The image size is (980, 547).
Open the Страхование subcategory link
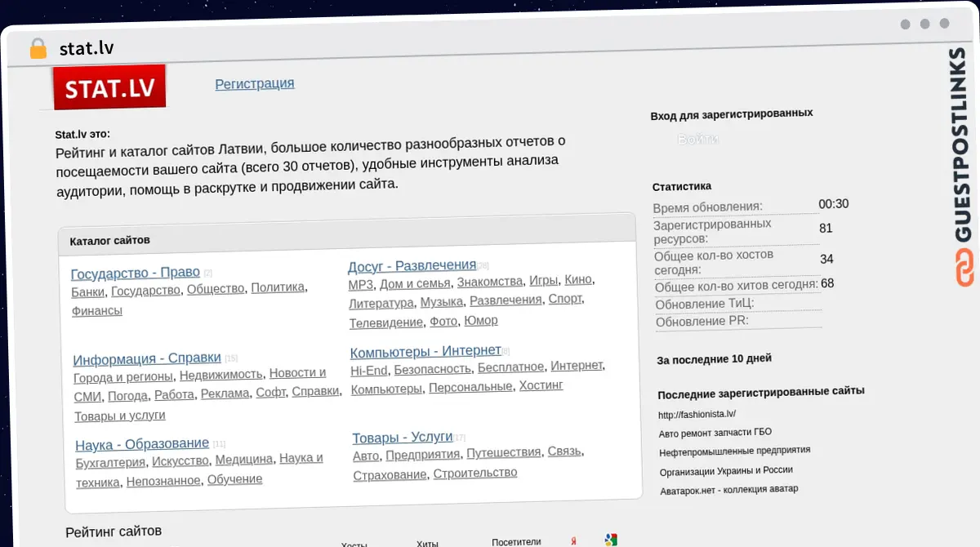point(390,474)
